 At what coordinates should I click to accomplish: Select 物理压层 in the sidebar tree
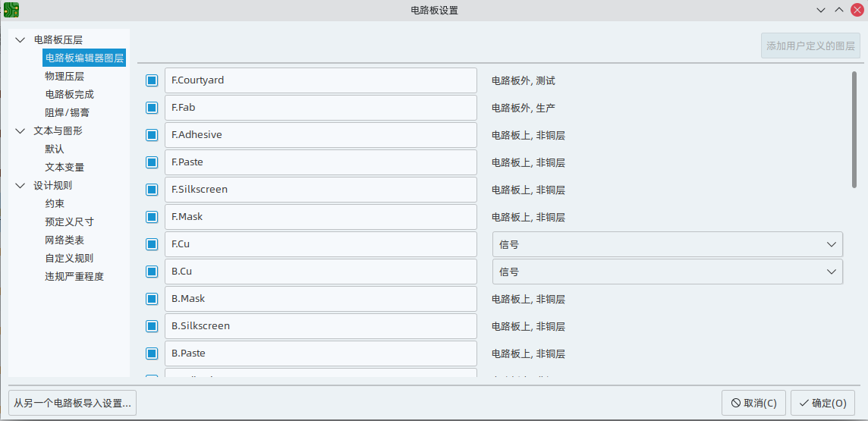pyautogui.click(x=64, y=77)
